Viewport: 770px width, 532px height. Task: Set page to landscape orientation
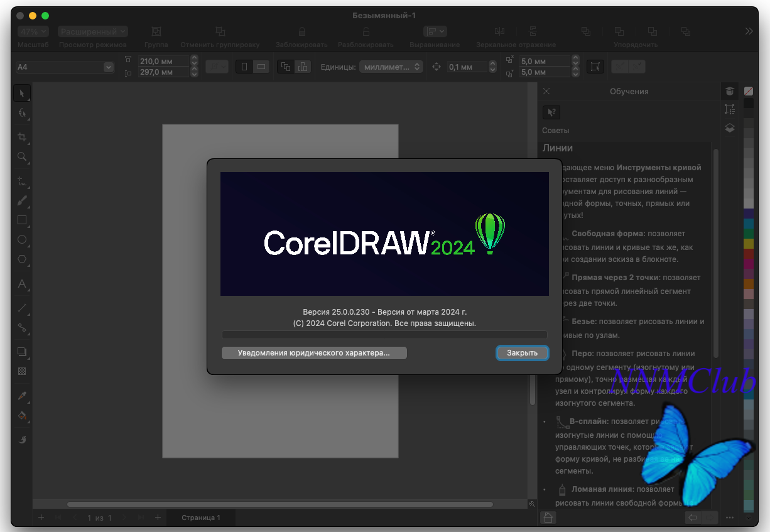(x=261, y=67)
